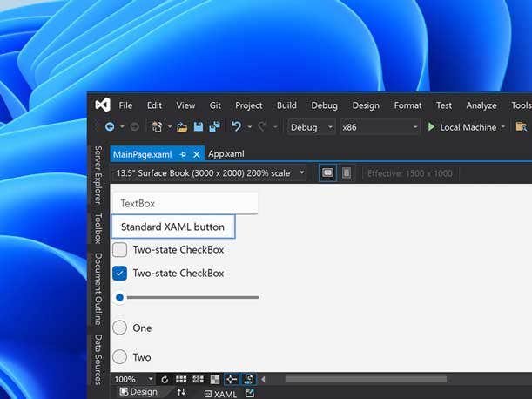Switch designer to portrait orientation
The height and width of the screenshot is (399, 532).
(x=347, y=172)
